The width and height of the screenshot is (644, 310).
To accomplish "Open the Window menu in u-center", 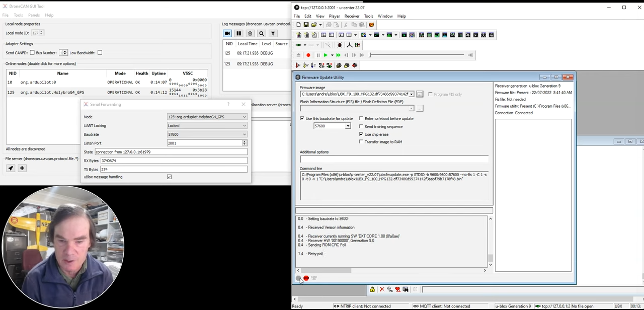I will click(x=385, y=16).
